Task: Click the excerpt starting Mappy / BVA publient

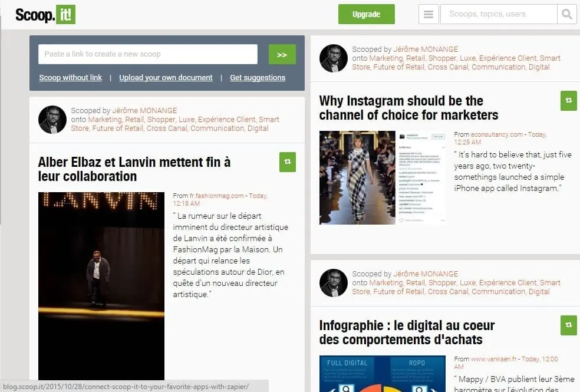Action: [514, 384]
